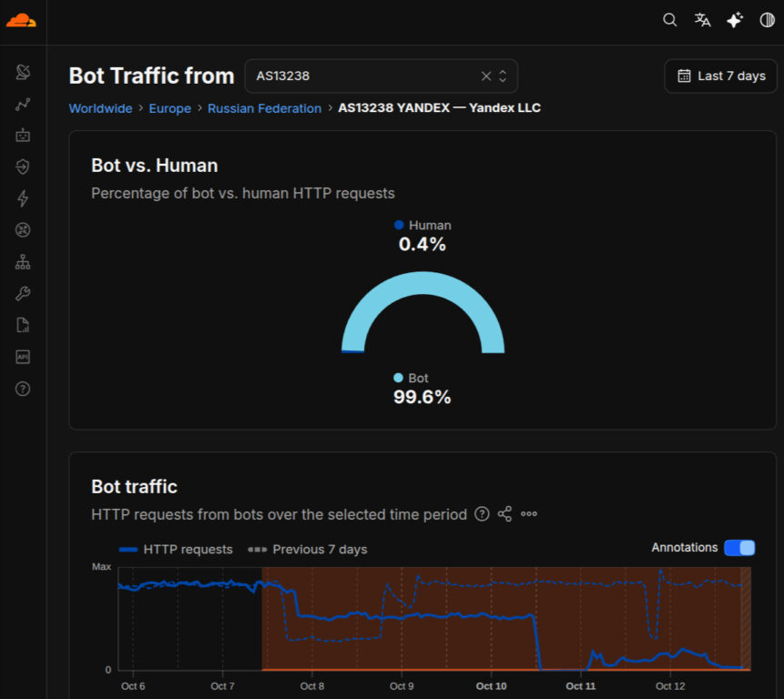Toggle the Previous 7 days legend series

pyautogui.click(x=308, y=550)
